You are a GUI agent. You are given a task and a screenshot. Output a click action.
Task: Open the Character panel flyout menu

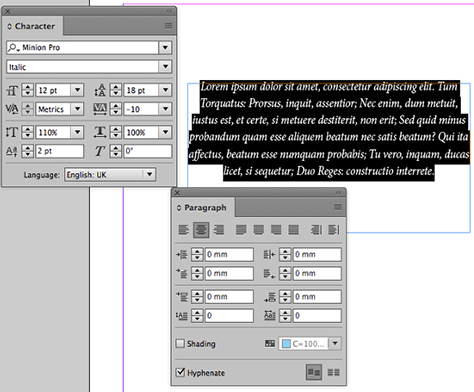[x=168, y=26]
